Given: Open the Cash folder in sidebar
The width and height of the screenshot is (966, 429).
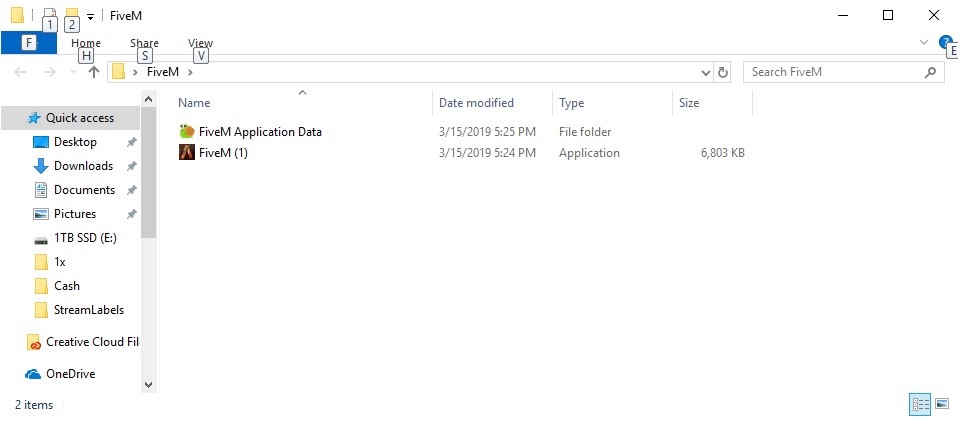Looking at the screenshot, I should pyautogui.click(x=67, y=286).
